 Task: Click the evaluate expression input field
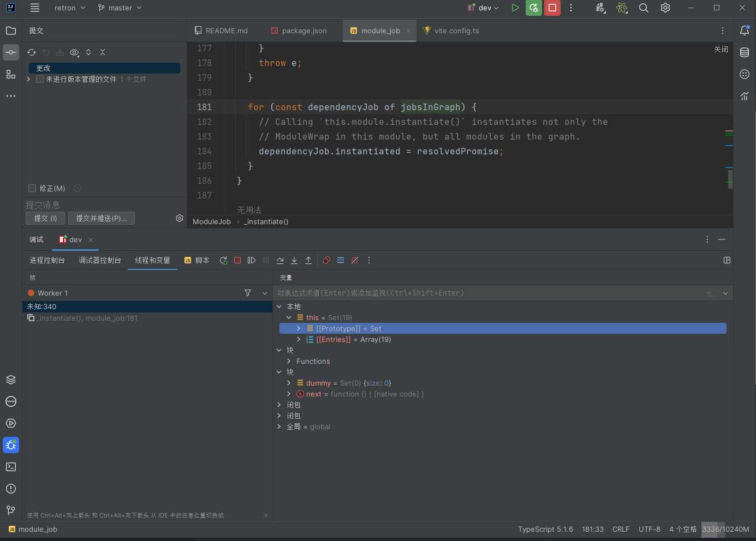click(x=489, y=293)
